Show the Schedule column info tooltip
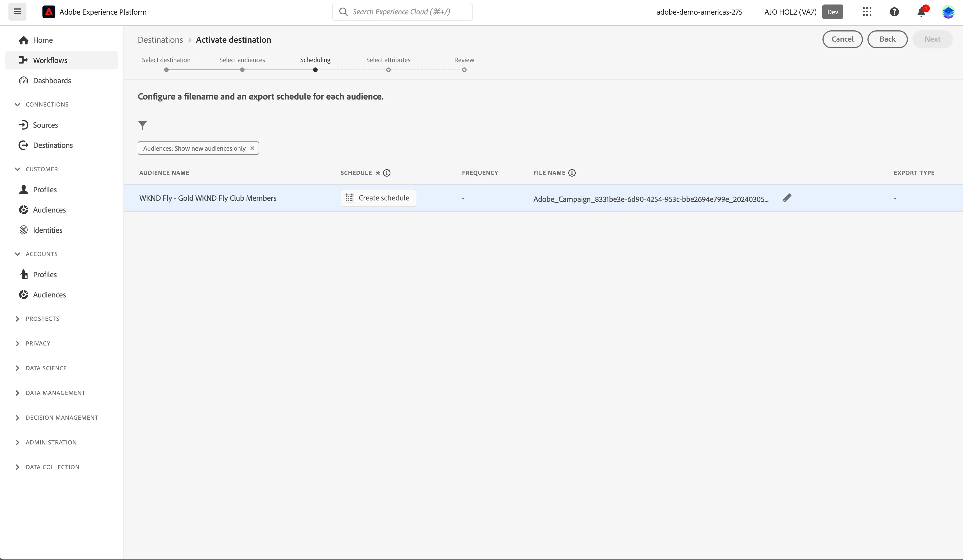 point(387,173)
